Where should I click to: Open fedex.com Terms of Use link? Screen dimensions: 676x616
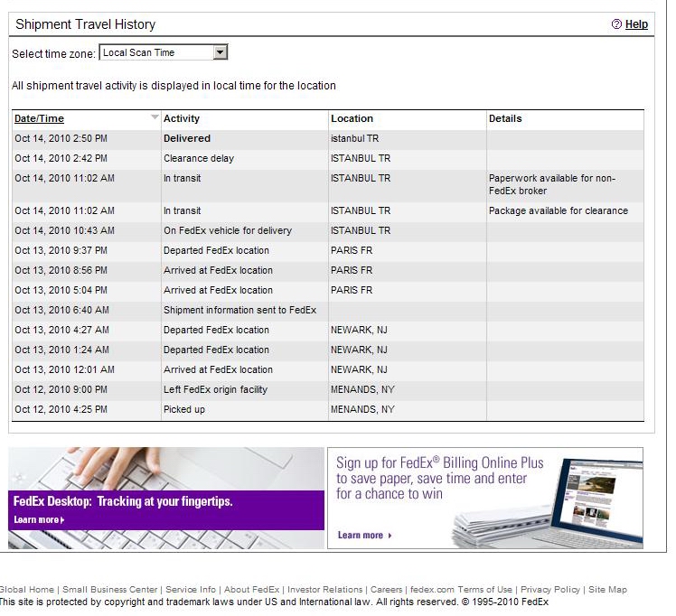(461, 589)
